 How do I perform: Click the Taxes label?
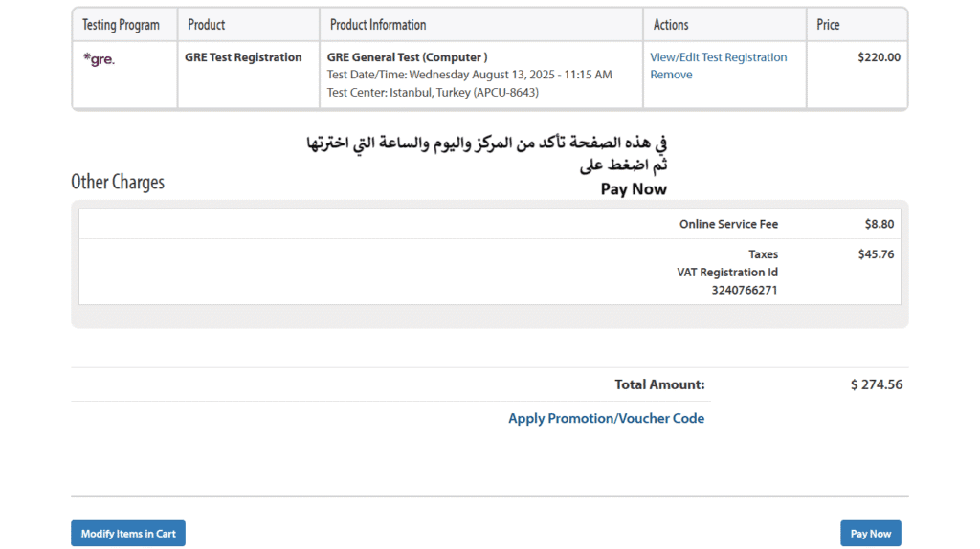[763, 254]
